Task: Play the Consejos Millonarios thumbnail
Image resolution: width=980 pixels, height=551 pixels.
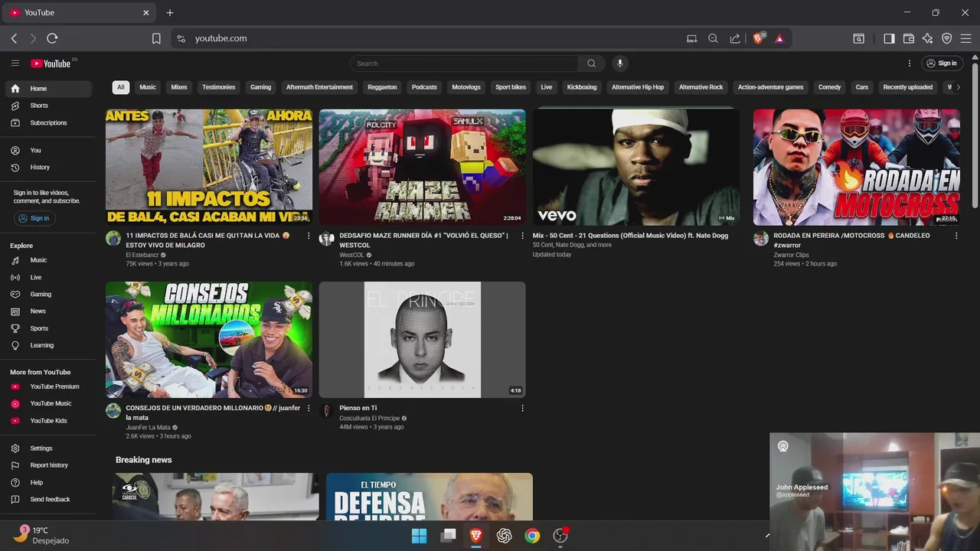Action: (209, 340)
